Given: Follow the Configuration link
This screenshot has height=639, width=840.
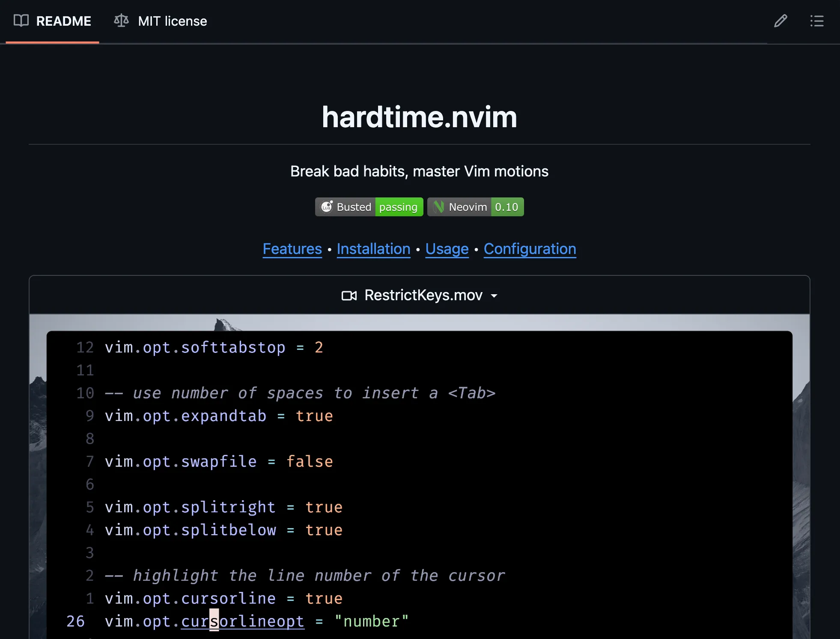Looking at the screenshot, I should coord(530,249).
